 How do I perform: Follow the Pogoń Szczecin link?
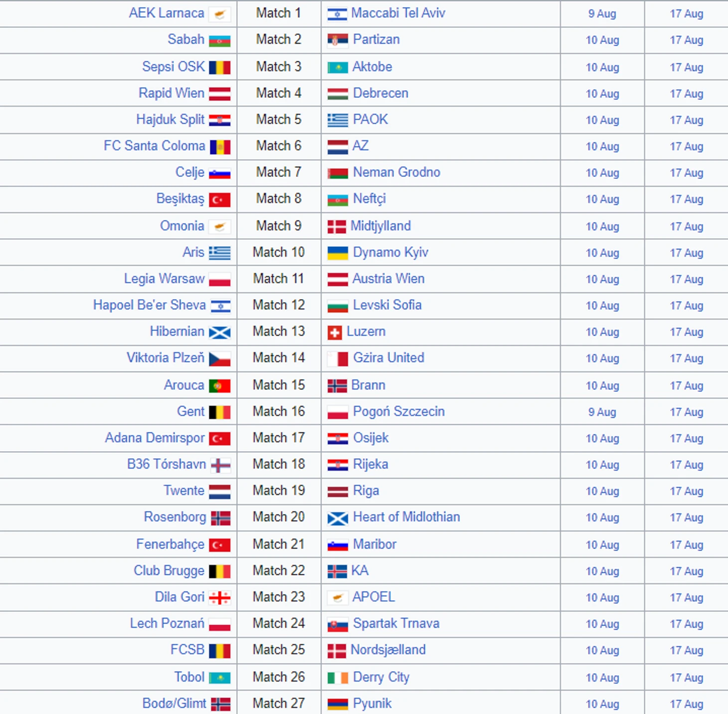398,411
